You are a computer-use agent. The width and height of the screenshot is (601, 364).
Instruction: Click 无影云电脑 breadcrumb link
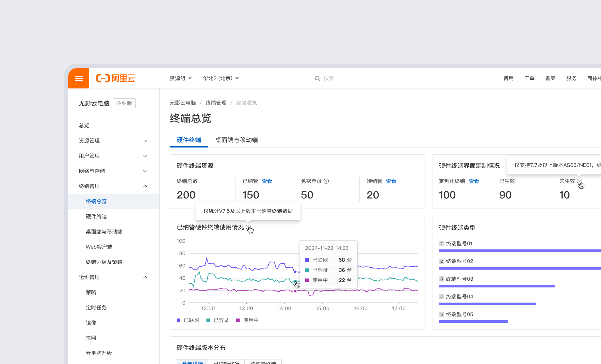(x=183, y=103)
